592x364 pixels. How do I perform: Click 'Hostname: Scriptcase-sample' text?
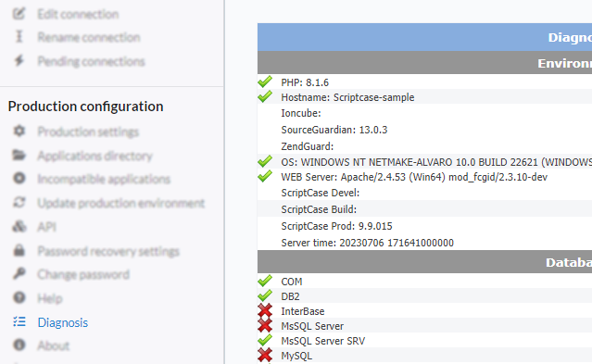coord(347,97)
